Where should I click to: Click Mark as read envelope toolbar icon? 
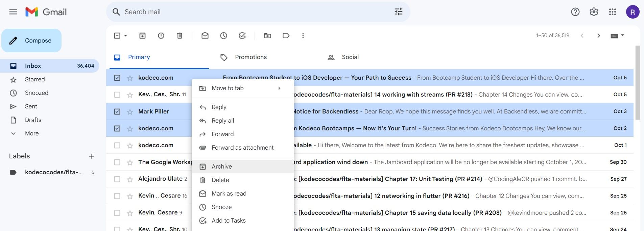205,35
